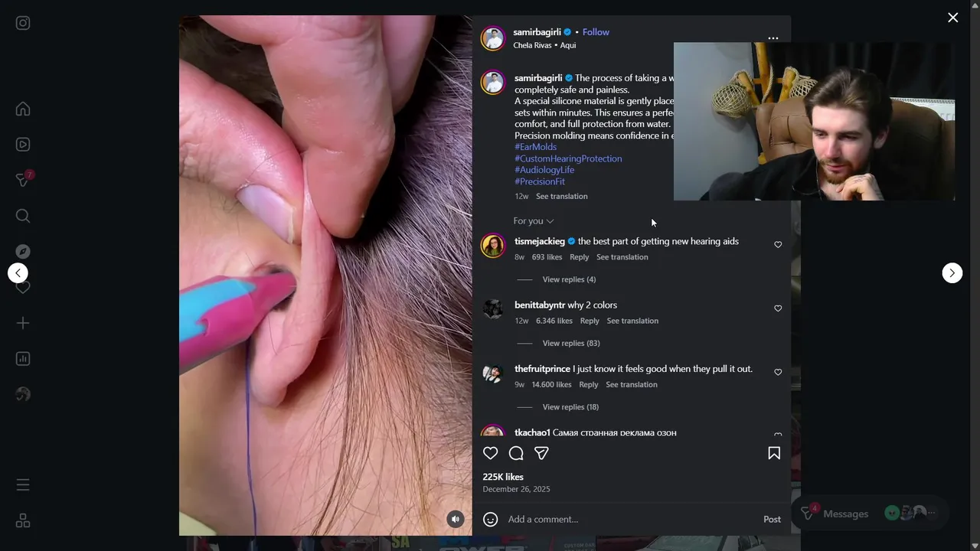Click the Add a comment field
Screen dimensions: 980x551
(x=632, y=519)
